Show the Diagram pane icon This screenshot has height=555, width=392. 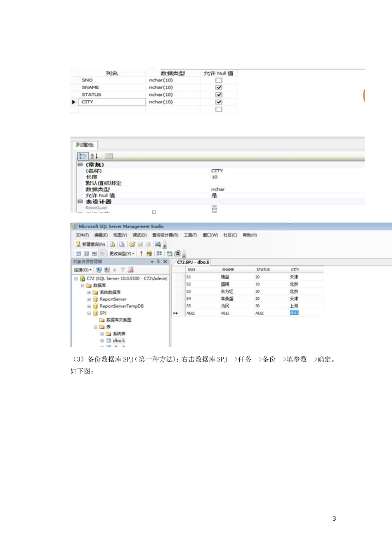[78, 253]
